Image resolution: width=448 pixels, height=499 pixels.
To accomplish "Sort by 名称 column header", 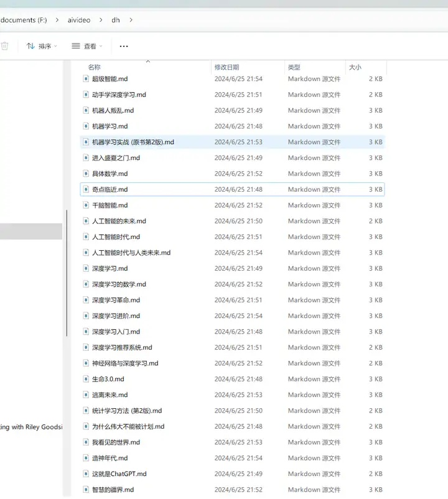I will [94, 67].
